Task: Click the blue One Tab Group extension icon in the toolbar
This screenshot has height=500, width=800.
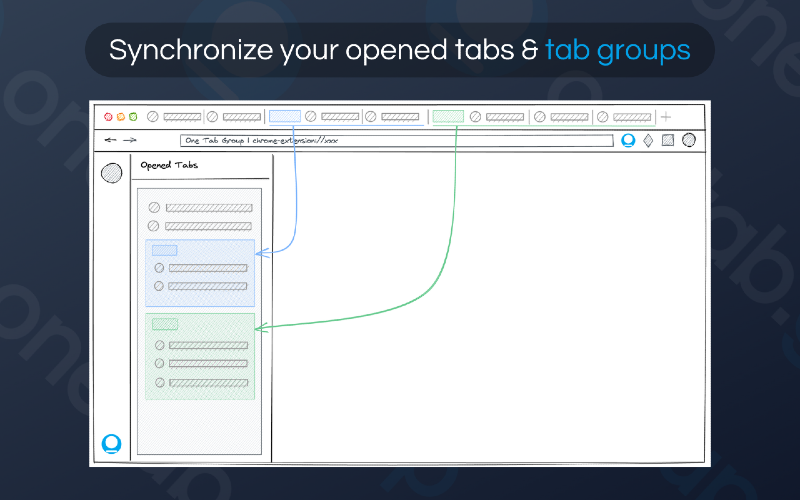Action: tap(628, 140)
